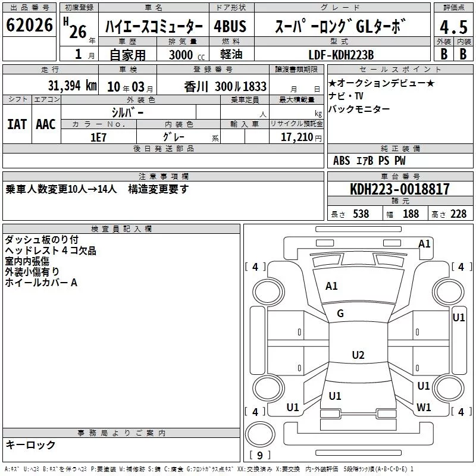Select the spare tire circle above [9]
476x476 pixels.
point(260,434)
